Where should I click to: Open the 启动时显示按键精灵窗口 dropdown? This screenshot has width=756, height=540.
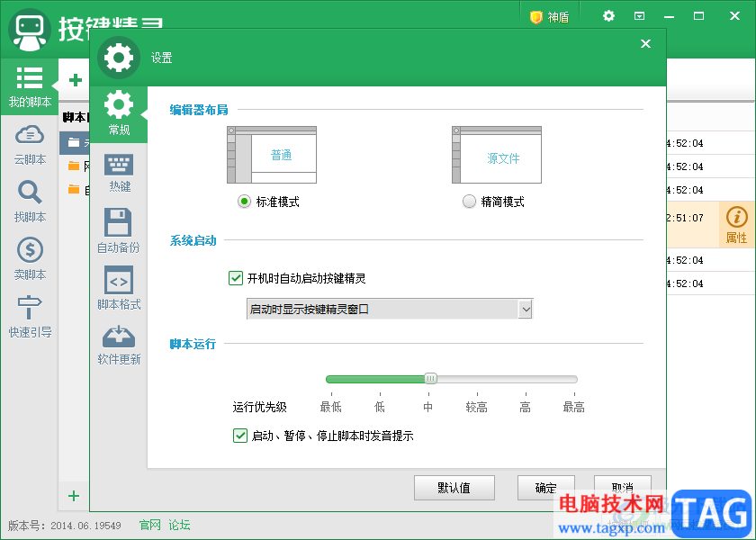[x=390, y=309]
